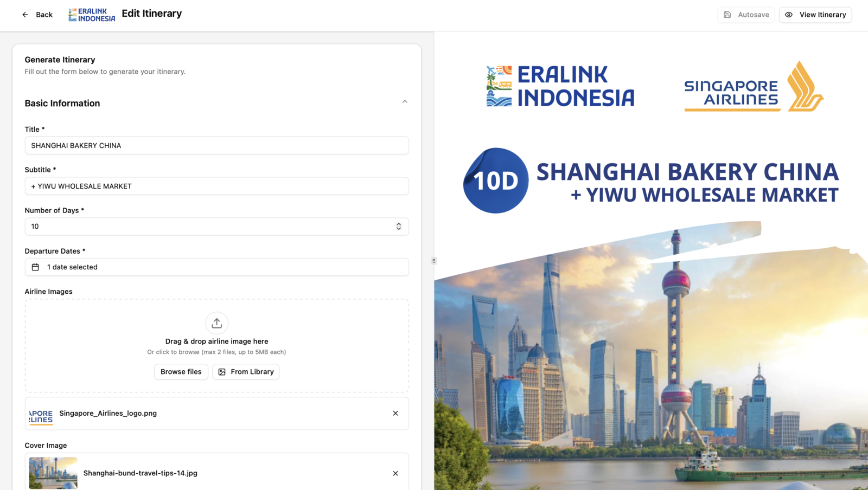
Task: Open View Itinerary preview
Action: 815,15
